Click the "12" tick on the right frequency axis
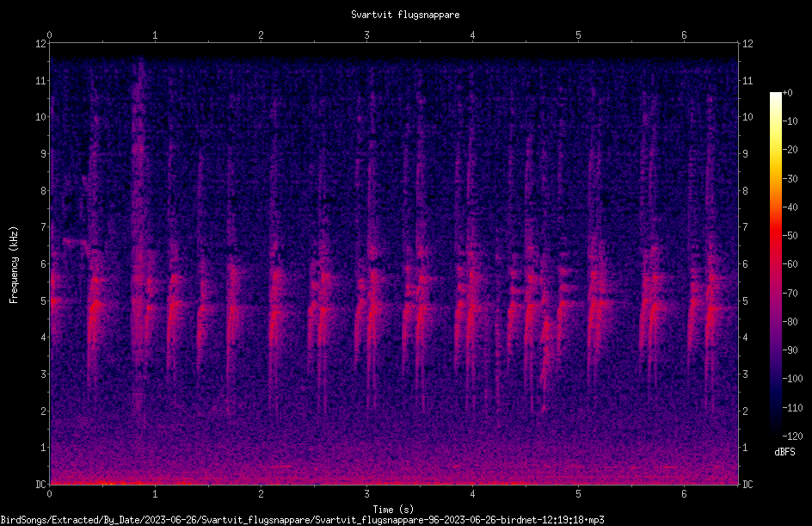Image resolution: width=812 pixels, height=526 pixels. pos(747,44)
